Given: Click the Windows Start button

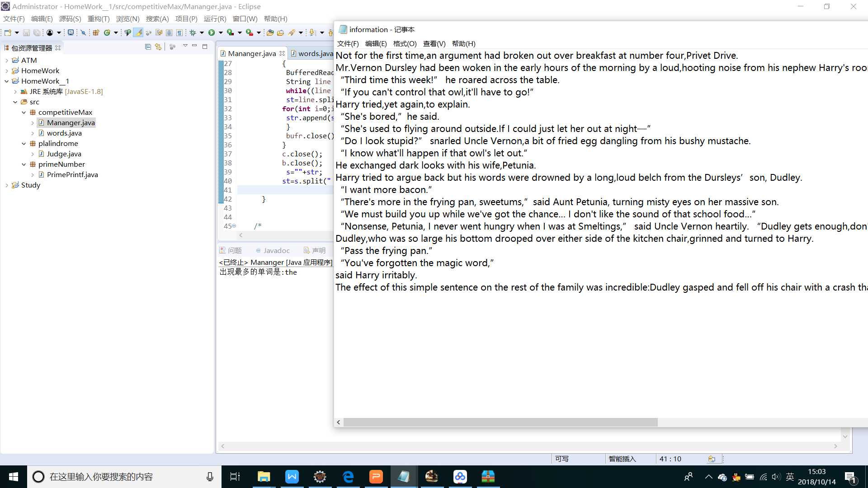Looking at the screenshot, I should tap(14, 477).
